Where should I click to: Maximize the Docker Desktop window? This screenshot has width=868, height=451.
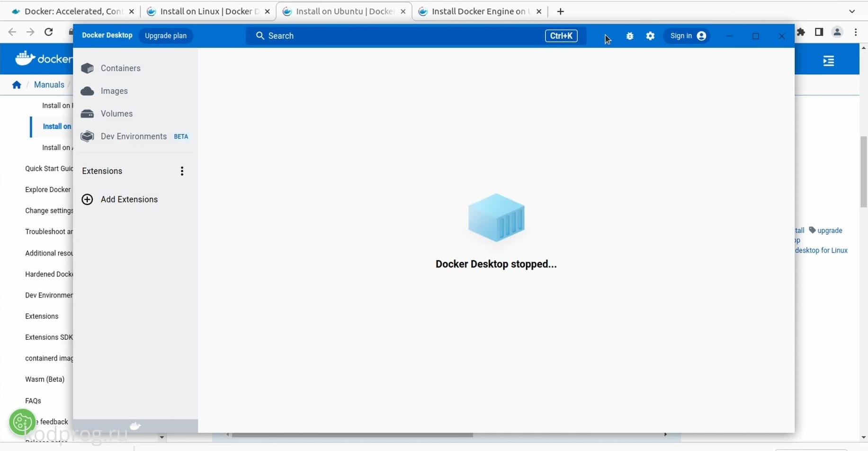click(x=756, y=36)
